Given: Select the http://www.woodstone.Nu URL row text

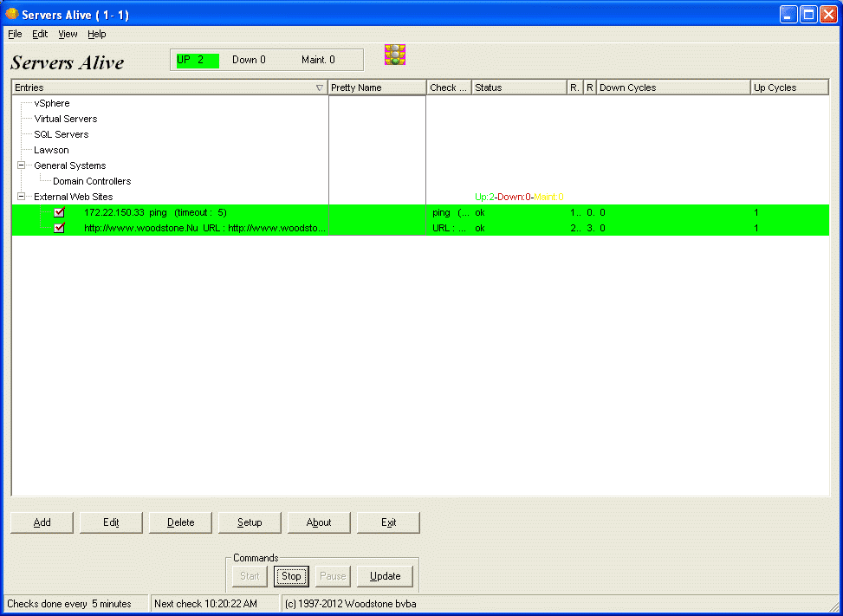Looking at the screenshot, I should [x=204, y=228].
